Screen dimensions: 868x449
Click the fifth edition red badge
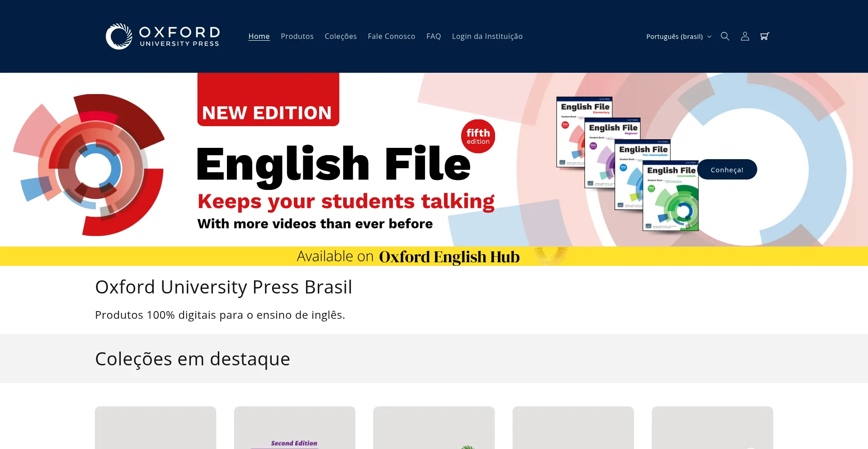[x=478, y=136]
